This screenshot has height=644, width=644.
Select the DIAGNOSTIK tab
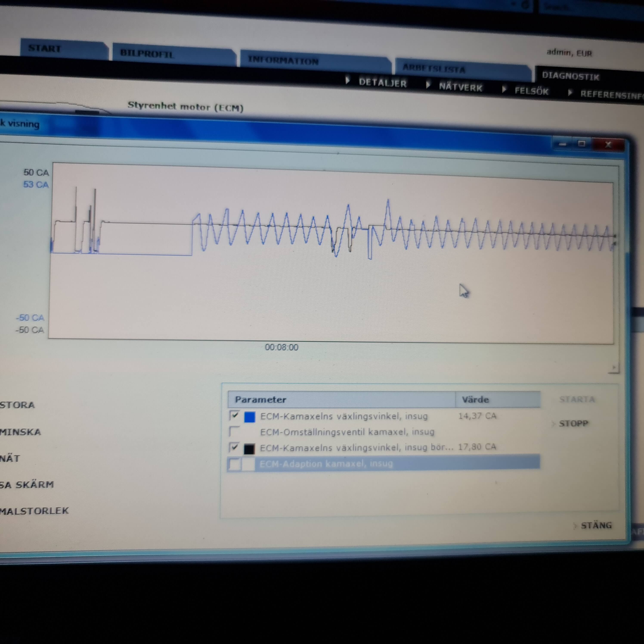point(571,76)
